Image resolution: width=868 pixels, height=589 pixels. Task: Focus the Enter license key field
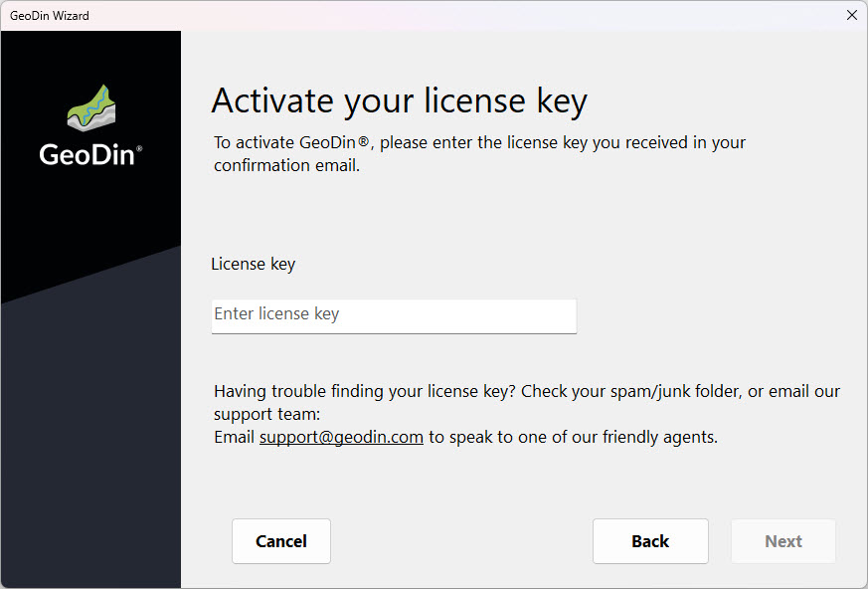(394, 315)
